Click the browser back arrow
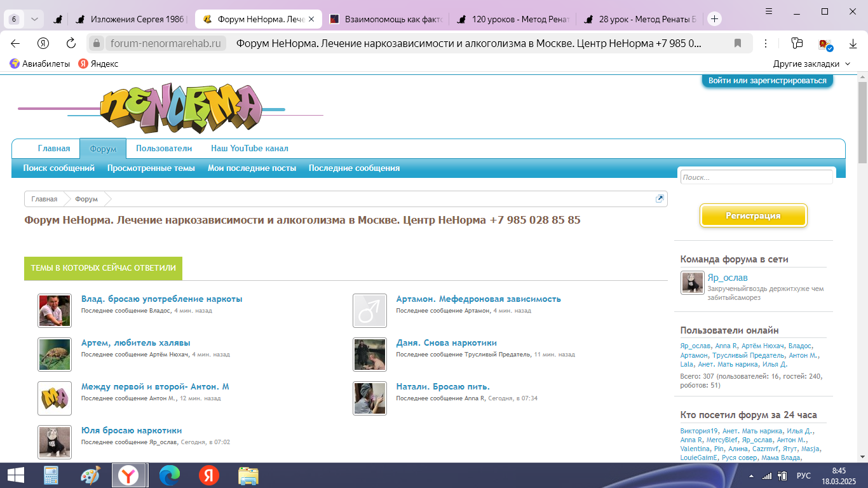The height and width of the screenshot is (488, 868). [x=15, y=43]
